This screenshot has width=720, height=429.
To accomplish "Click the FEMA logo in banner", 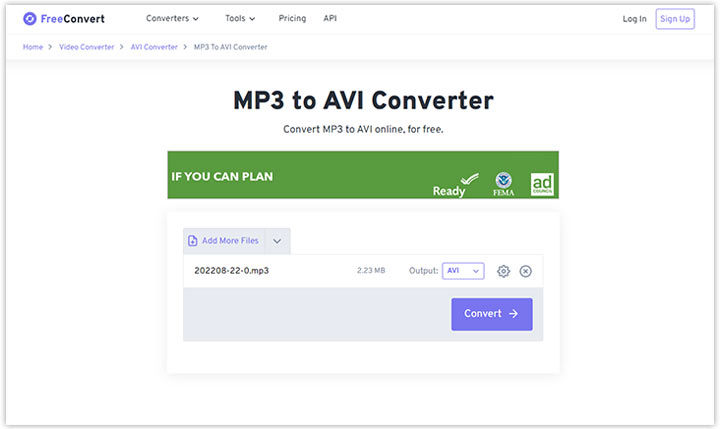I will click(x=503, y=184).
